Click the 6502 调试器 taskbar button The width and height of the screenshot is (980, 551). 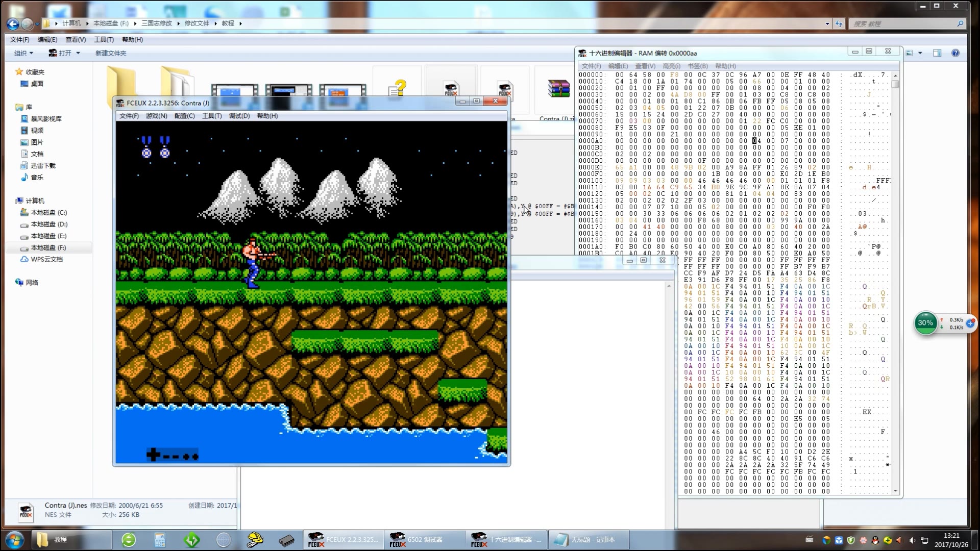424,539
